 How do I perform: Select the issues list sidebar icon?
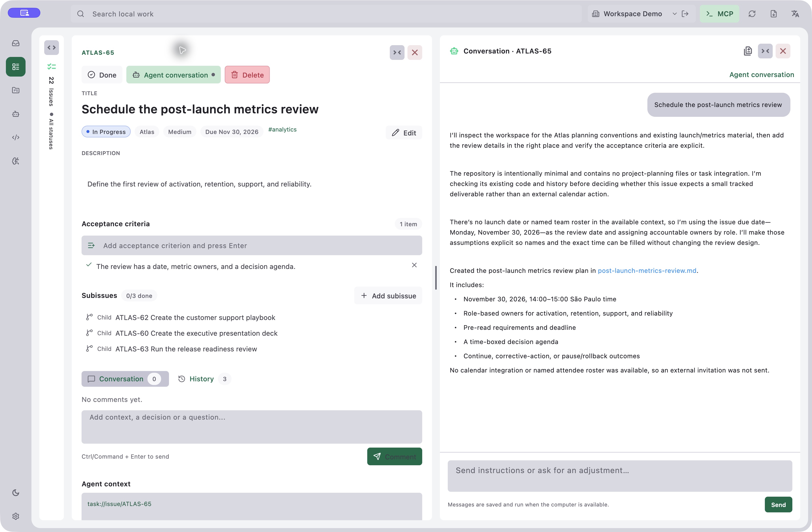16,67
